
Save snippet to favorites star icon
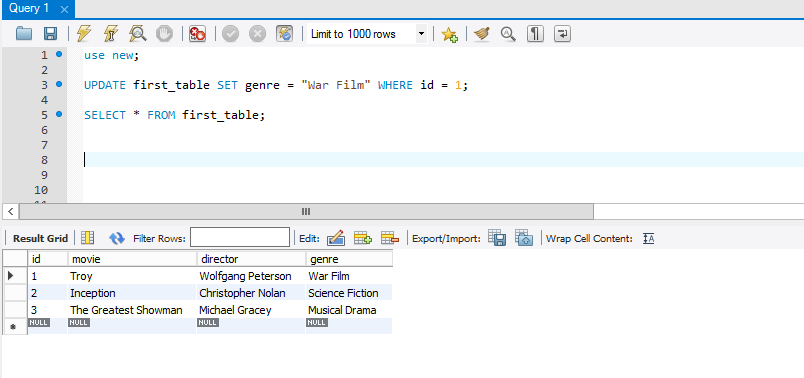pos(449,34)
